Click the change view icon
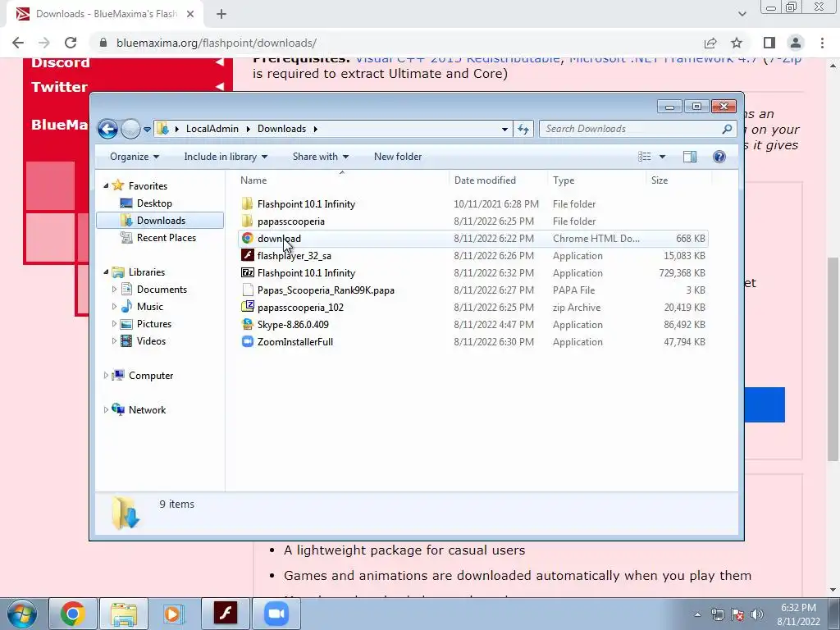The width and height of the screenshot is (840, 630). 645,157
